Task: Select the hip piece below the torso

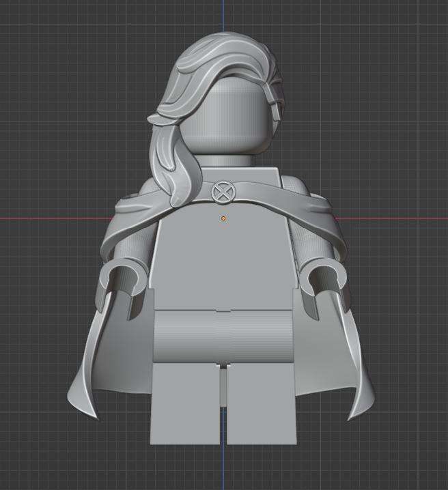Action: pos(223,336)
